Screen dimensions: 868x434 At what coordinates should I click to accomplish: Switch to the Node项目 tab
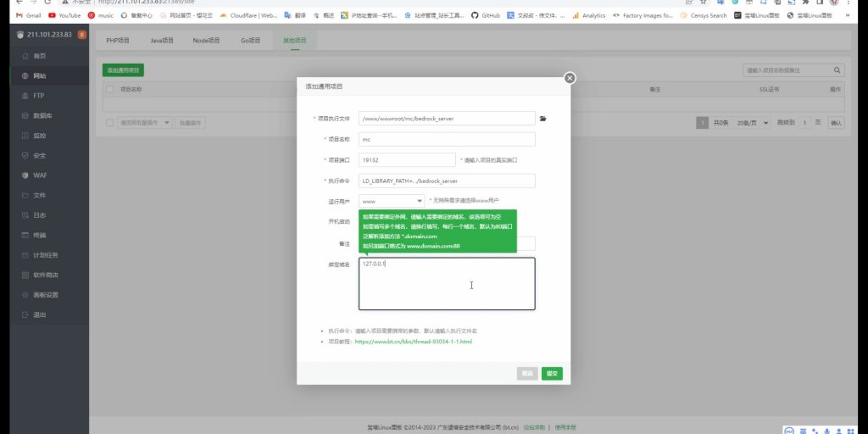tap(206, 41)
